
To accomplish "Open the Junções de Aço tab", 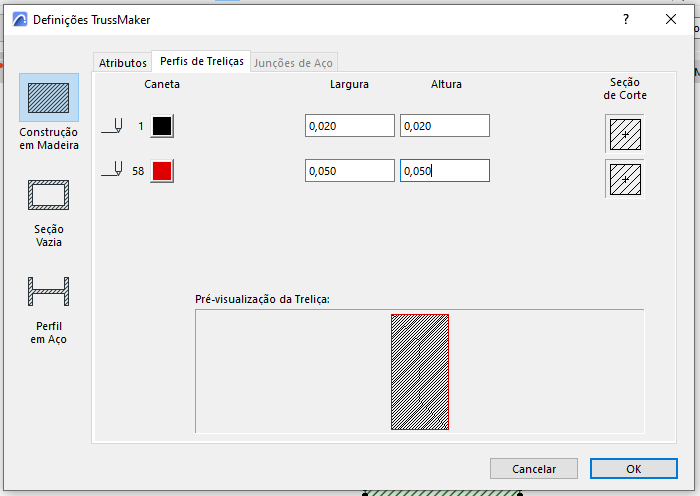I will point(293,63).
